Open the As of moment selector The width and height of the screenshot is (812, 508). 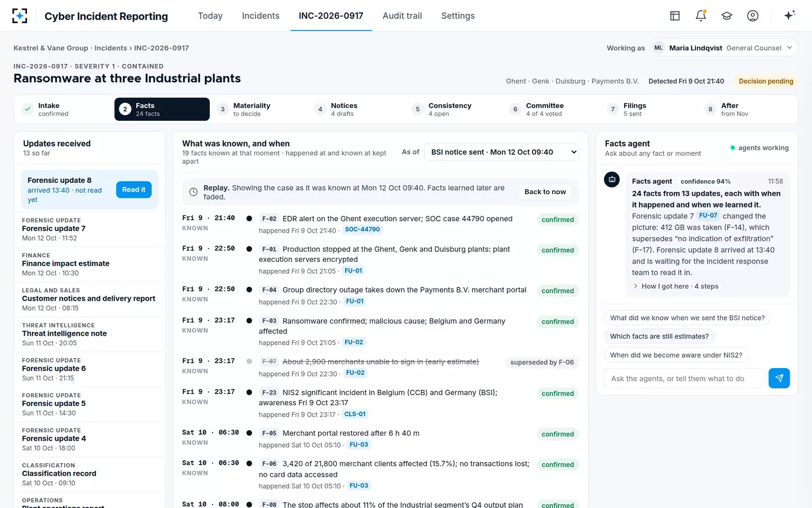[502, 152]
